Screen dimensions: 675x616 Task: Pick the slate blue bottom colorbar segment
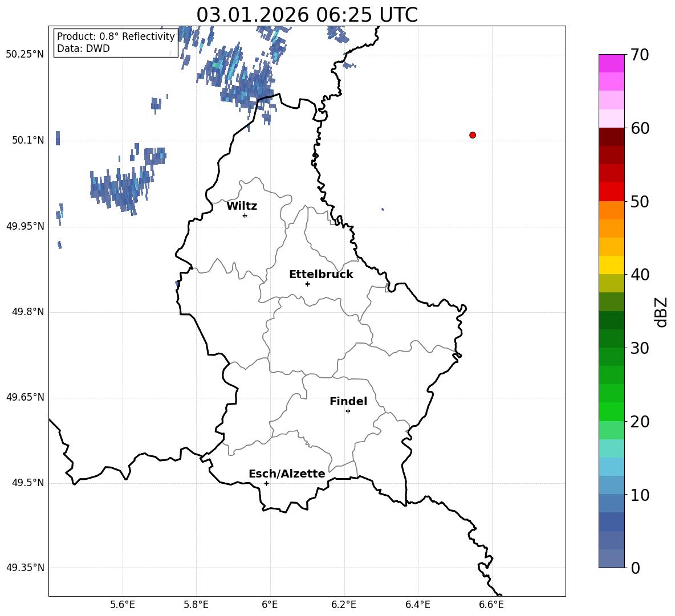pyautogui.click(x=612, y=558)
